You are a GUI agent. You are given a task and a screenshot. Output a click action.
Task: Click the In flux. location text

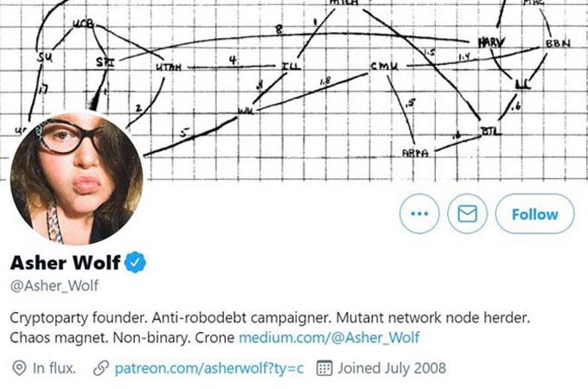pyautogui.click(x=54, y=368)
